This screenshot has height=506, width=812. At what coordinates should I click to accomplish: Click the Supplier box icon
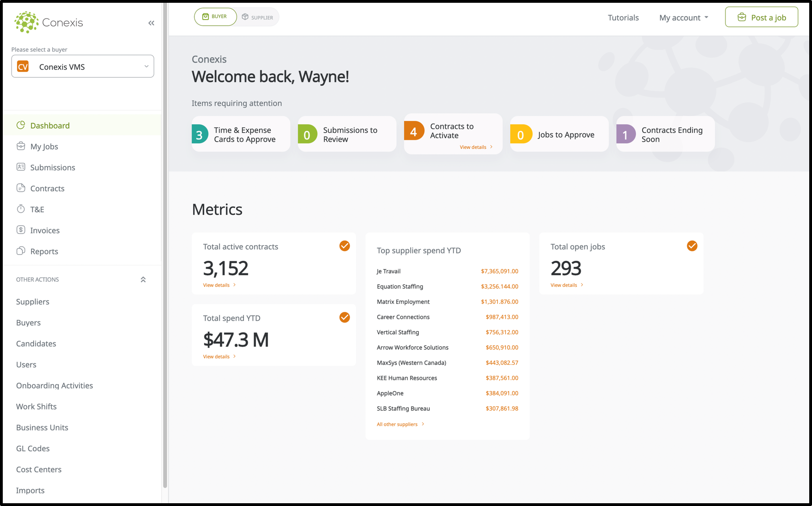(x=245, y=17)
